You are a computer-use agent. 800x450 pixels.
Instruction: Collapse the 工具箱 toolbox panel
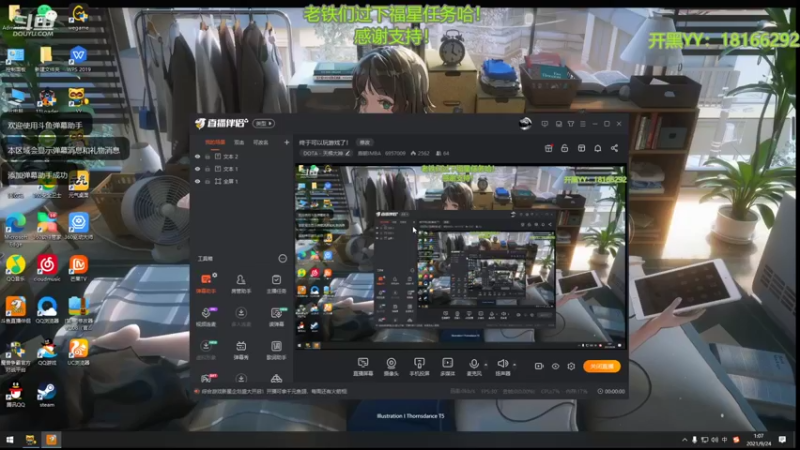tap(282, 259)
